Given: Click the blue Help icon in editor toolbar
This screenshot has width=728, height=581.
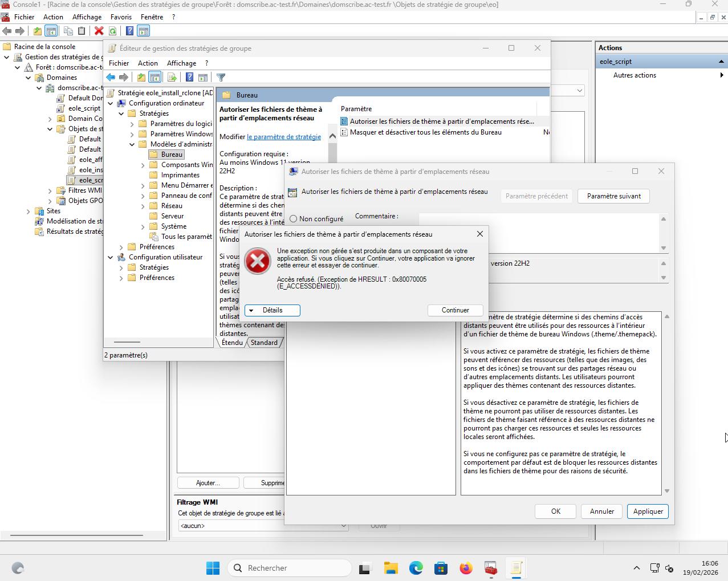Looking at the screenshot, I should 189,78.
